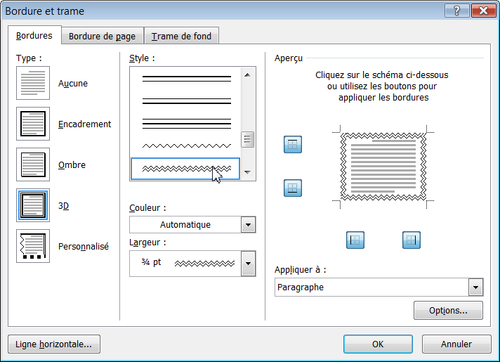Click the Style list scrollbar thumb
Viewport: 500px width, 362px height.
click(247, 139)
